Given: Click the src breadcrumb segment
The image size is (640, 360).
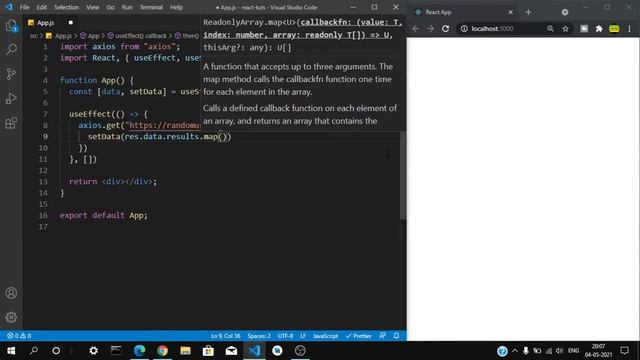Looking at the screenshot, I should tap(33, 36).
